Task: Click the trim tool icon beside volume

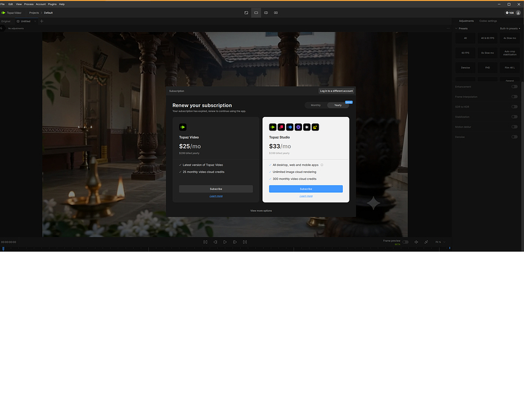Action: (x=426, y=242)
